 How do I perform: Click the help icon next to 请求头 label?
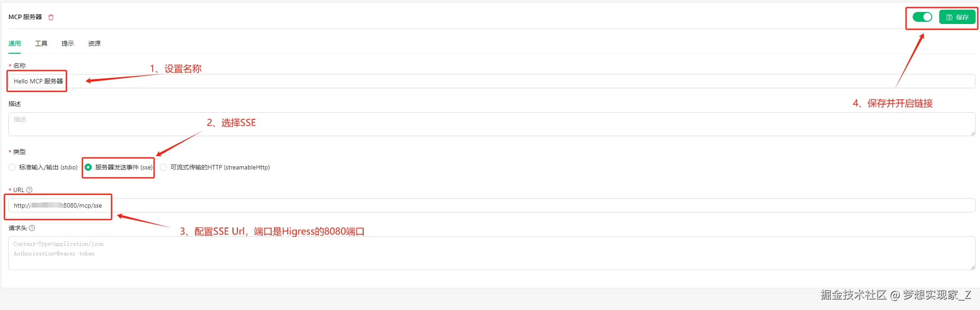click(x=32, y=228)
